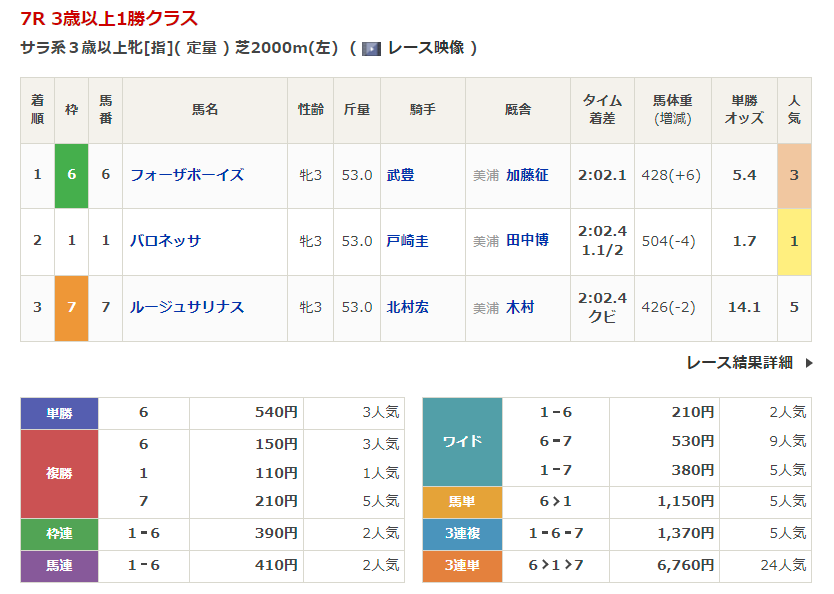Screen dimensions: 834x594
Task: Open レース結果詳細 link
Action: click(739, 363)
